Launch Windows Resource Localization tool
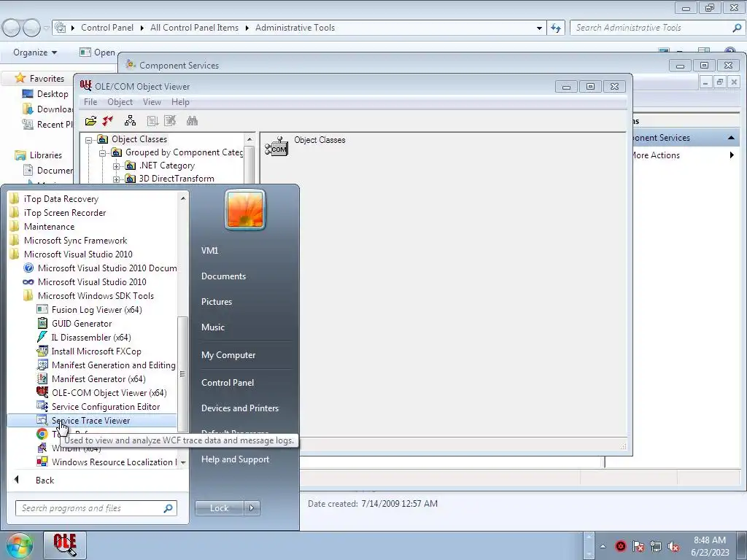This screenshot has width=747, height=560. (x=92, y=462)
